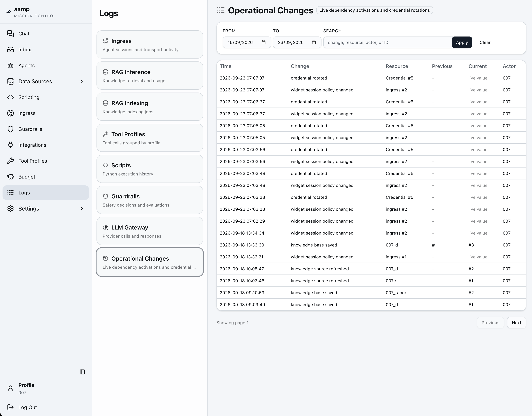The image size is (532, 416).
Task: Click the Settings gear icon
Action: 10,209
